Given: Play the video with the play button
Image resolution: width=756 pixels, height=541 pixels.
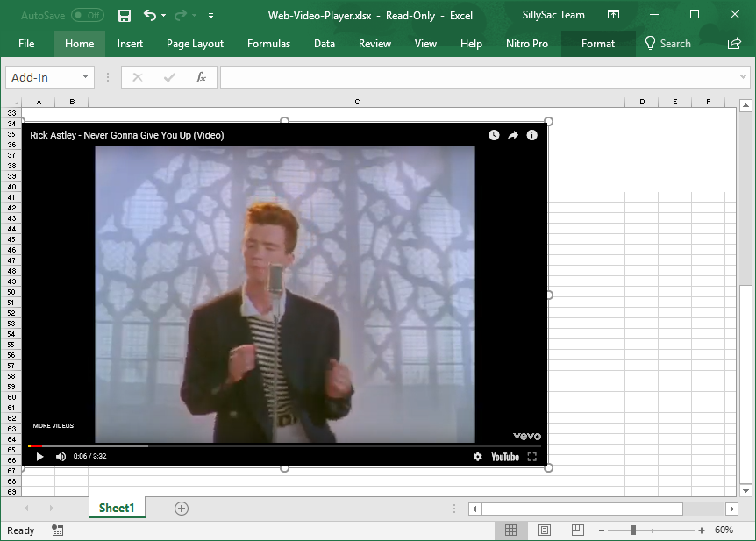Looking at the screenshot, I should pos(40,457).
